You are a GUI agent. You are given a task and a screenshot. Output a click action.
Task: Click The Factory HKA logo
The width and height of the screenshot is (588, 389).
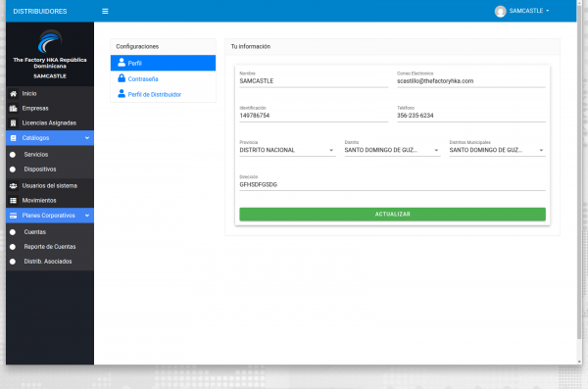[50, 41]
